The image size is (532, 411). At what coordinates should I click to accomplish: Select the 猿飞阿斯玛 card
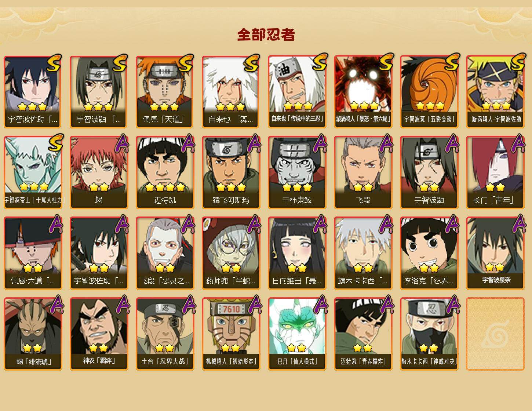[x=231, y=172]
